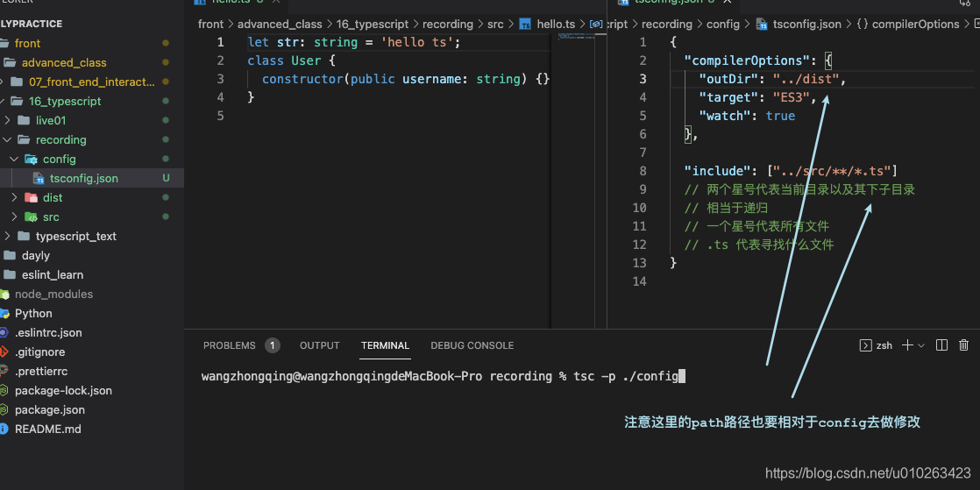The width and height of the screenshot is (980, 490).
Task: Switch to the OUTPUT tab
Action: pyautogui.click(x=319, y=345)
